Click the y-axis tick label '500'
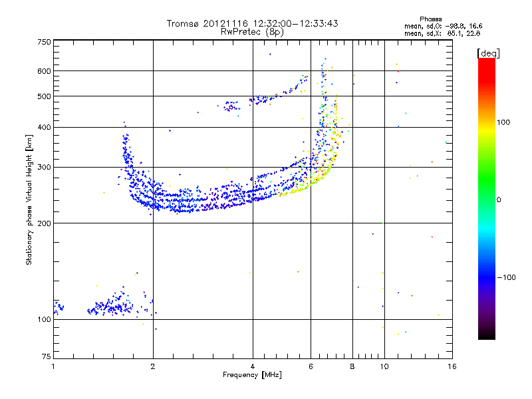Image resolution: width=532 pixels, height=399 pixels. [44, 96]
